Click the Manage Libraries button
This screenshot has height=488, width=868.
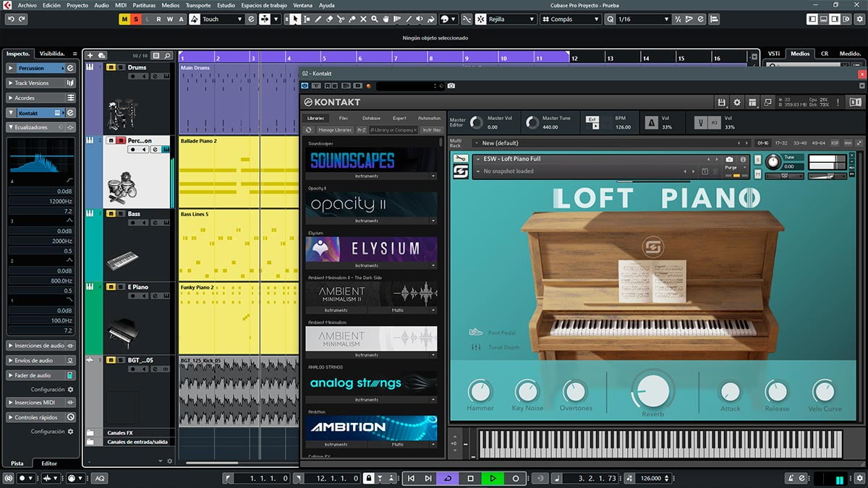pos(335,130)
